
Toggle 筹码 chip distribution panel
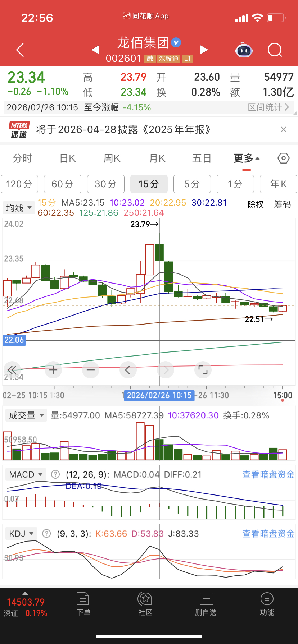(283, 204)
